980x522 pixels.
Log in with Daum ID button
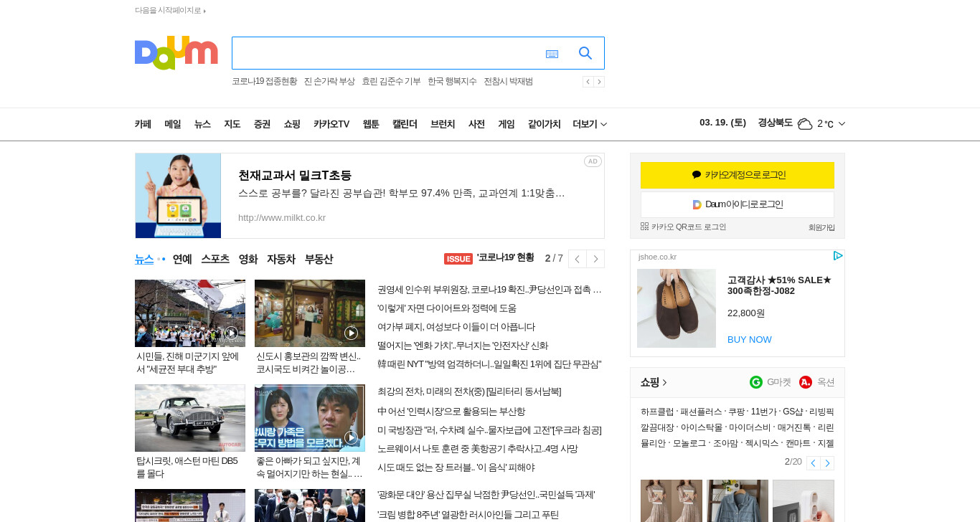coord(738,204)
